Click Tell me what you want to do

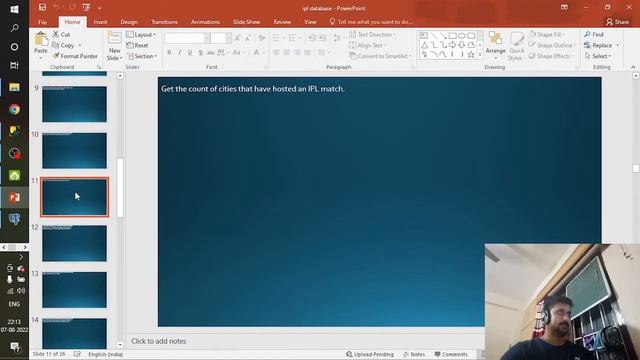[x=371, y=22]
